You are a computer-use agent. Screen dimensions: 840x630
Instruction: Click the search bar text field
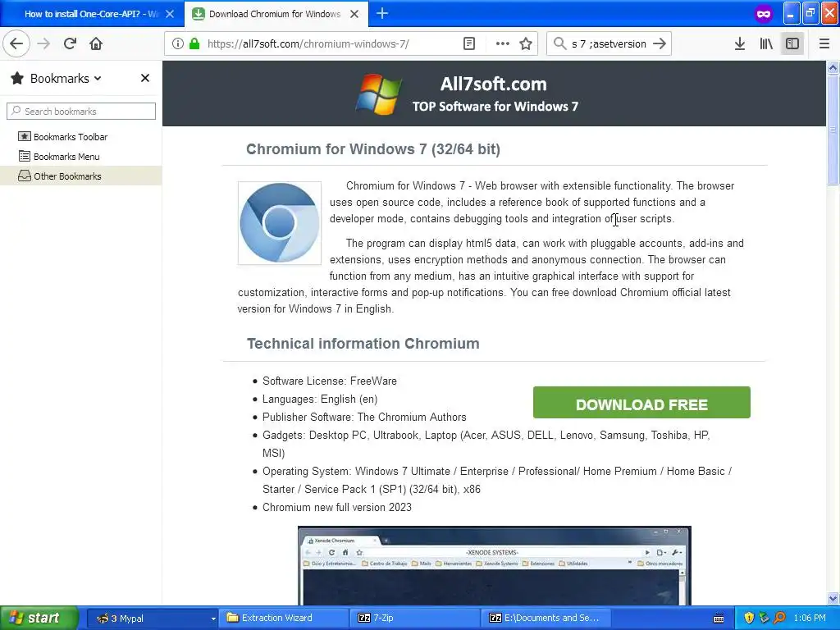click(609, 44)
